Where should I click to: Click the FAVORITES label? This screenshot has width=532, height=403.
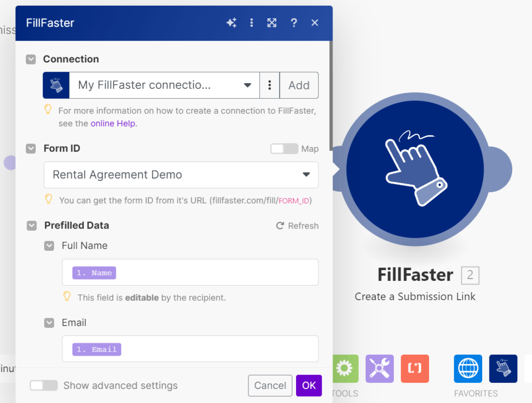coord(476,394)
